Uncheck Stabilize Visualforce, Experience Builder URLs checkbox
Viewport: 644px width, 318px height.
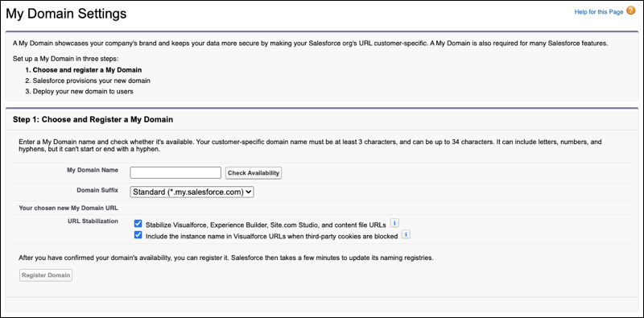(x=138, y=224)
